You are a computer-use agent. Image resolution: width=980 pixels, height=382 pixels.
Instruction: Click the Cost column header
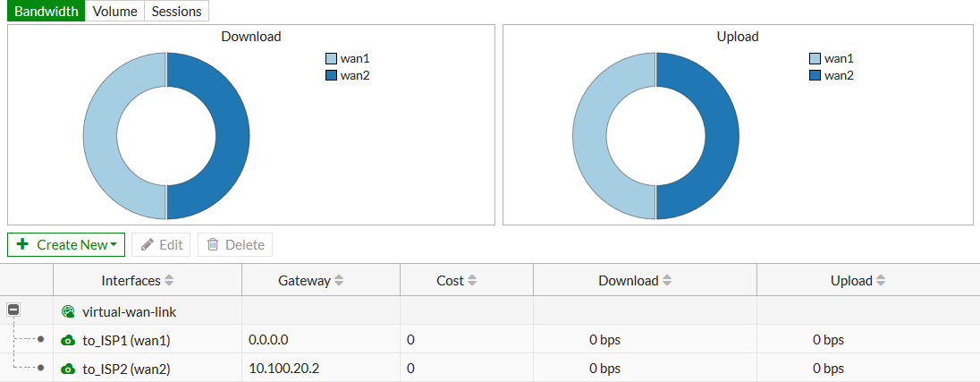point(467,281)
